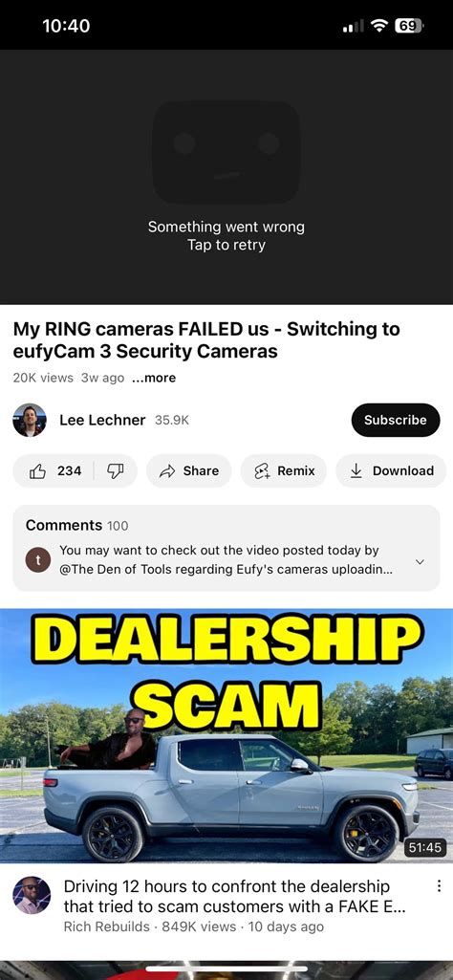Like the video with thumbs up icon
Viewport: 453px width, 980px height.
[x=37, y=471]
